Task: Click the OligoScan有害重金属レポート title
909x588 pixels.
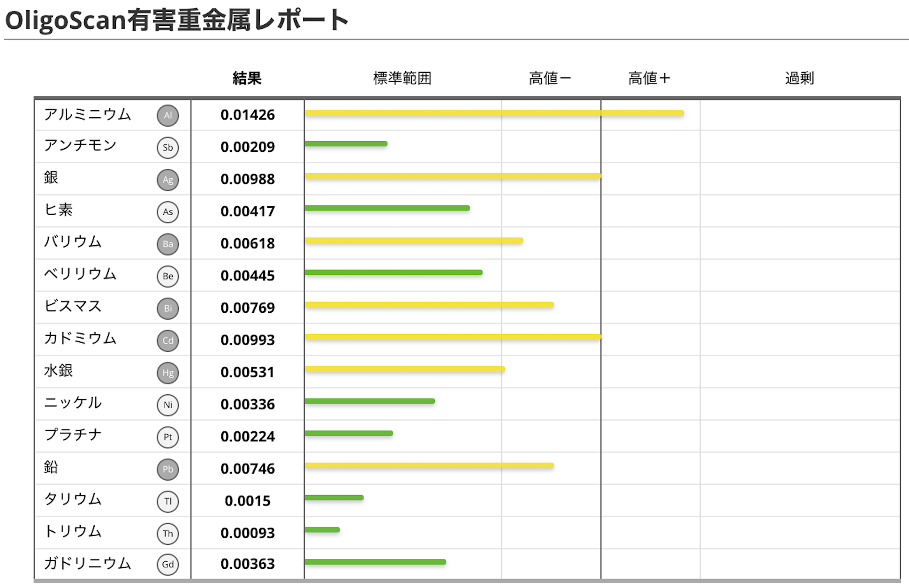Action: coord(176,21)
